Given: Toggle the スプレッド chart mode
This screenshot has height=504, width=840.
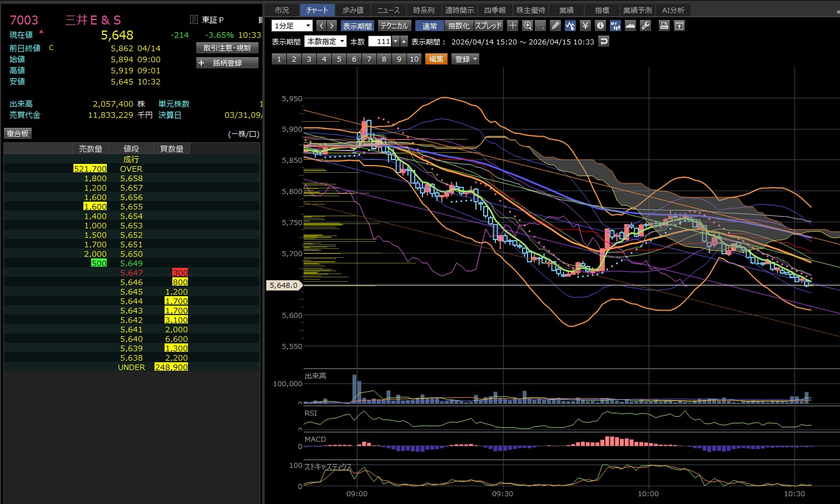Looking at the screenshot, I should click(x=488, y=26).
